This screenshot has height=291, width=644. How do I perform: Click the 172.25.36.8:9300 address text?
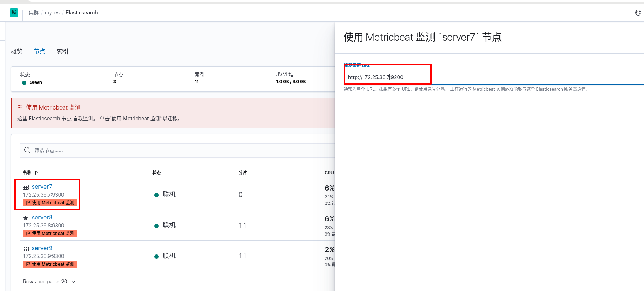click(x=43, y=226)
